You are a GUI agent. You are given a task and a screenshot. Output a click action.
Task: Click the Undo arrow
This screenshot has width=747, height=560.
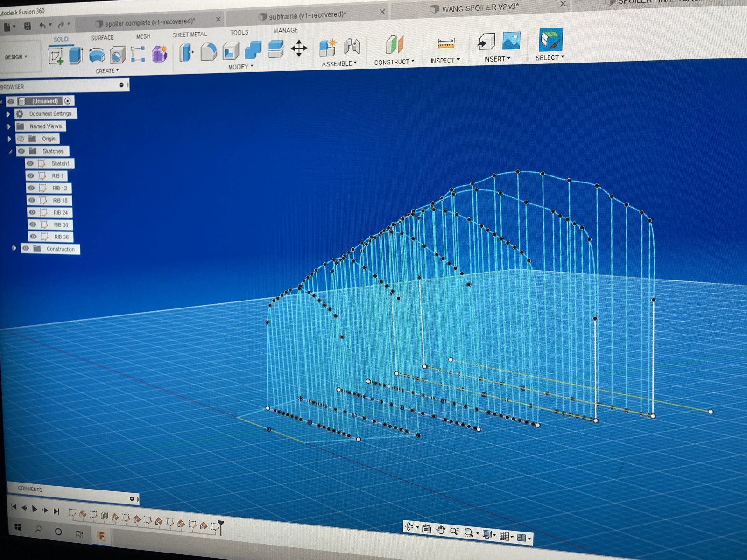click(43, 25)
